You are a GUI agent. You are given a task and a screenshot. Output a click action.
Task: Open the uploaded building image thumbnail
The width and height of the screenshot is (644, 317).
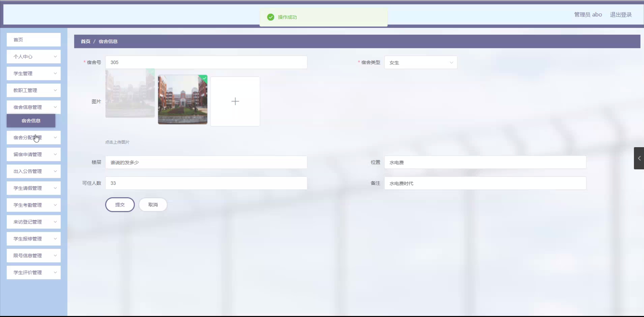183,100
